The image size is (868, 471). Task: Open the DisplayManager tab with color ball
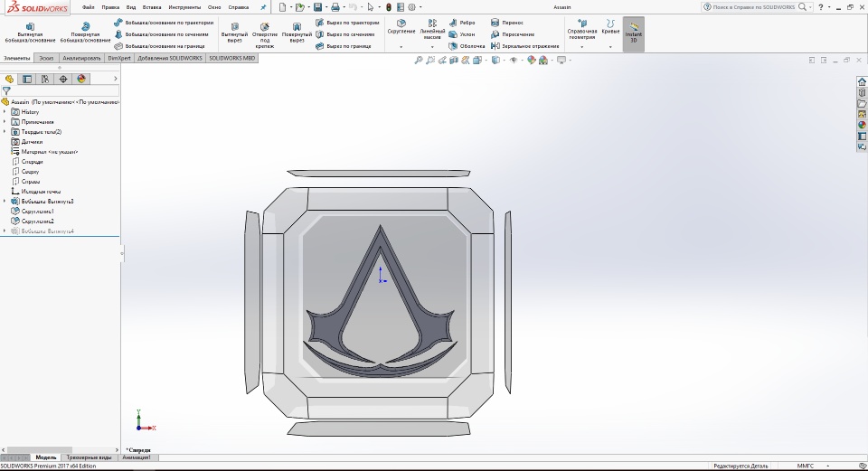click(80, 79)
